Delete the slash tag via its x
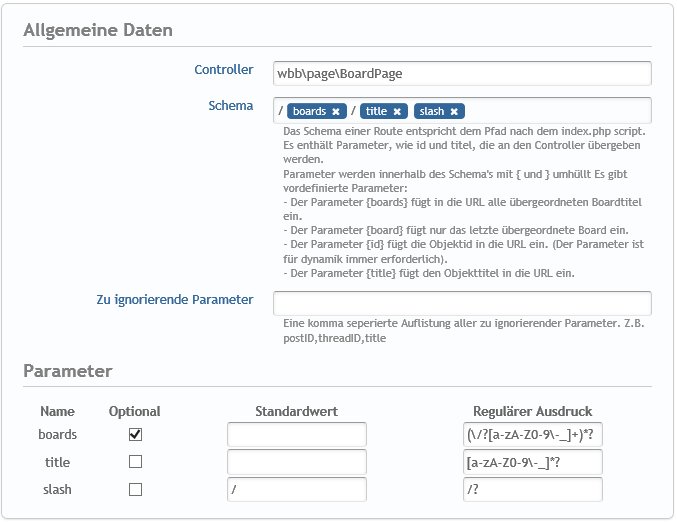Screen dimensions: 677x522 point(454,111)
